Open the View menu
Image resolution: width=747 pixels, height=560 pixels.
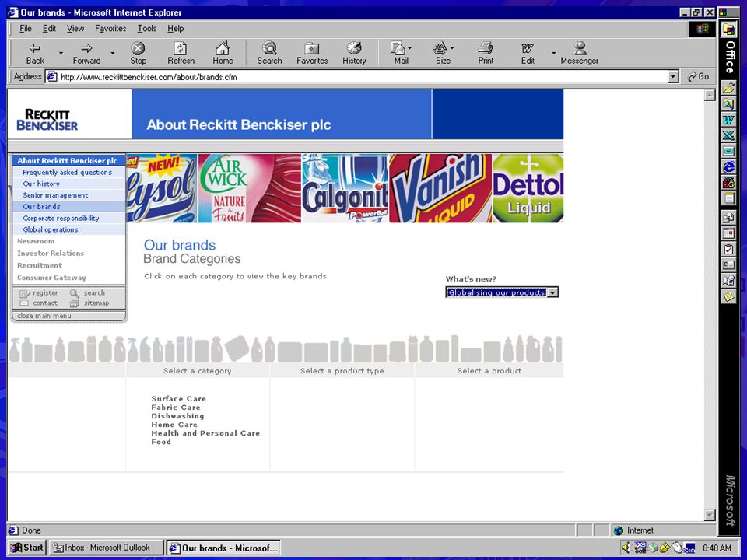pos(75,29)
